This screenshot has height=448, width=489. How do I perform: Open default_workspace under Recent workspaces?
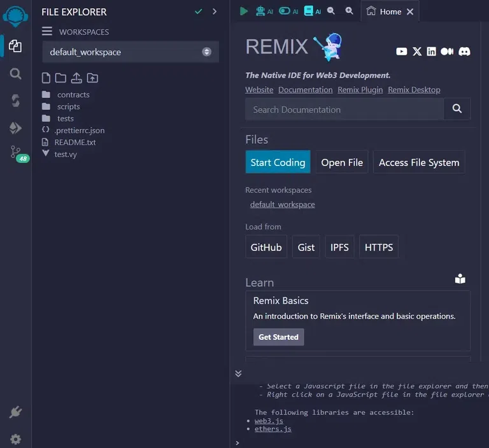pos(282,204)
